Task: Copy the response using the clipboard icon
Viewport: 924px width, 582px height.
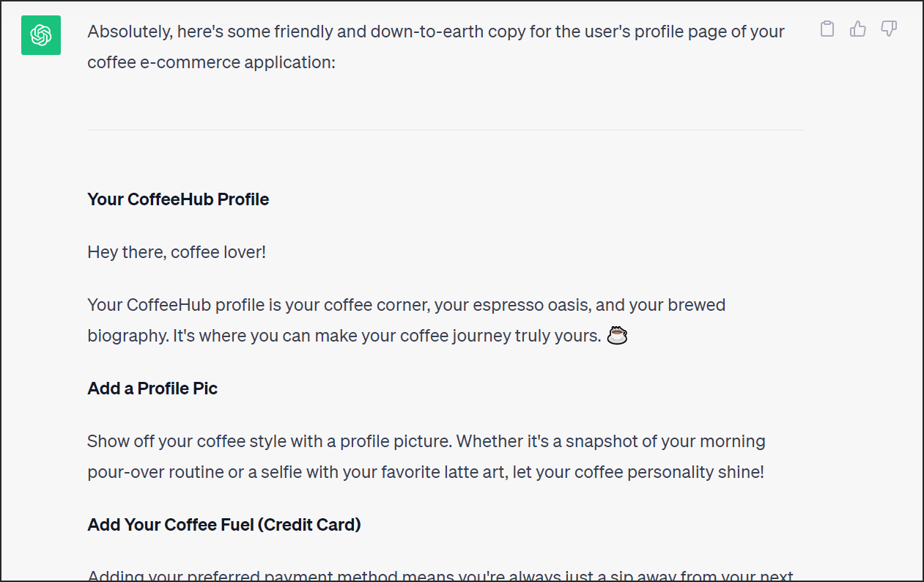Action: pos(827,29)
